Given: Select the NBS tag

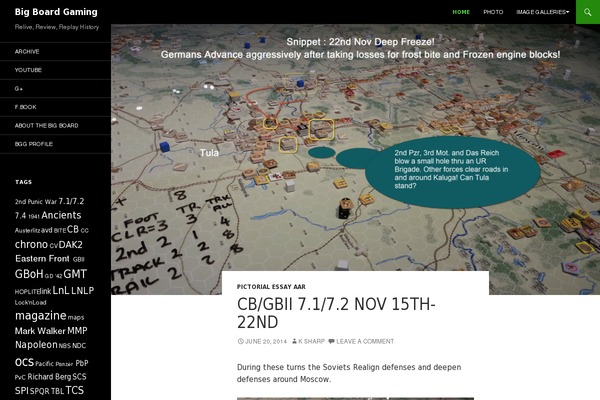Looking at the screenshot, I should pos(65,346).
